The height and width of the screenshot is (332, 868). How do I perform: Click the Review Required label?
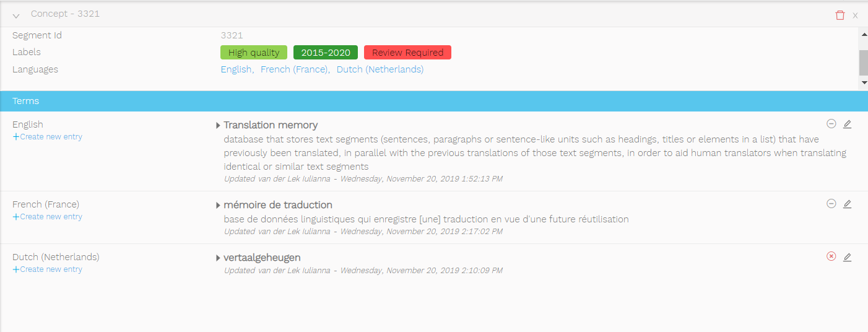click(407, 53)
